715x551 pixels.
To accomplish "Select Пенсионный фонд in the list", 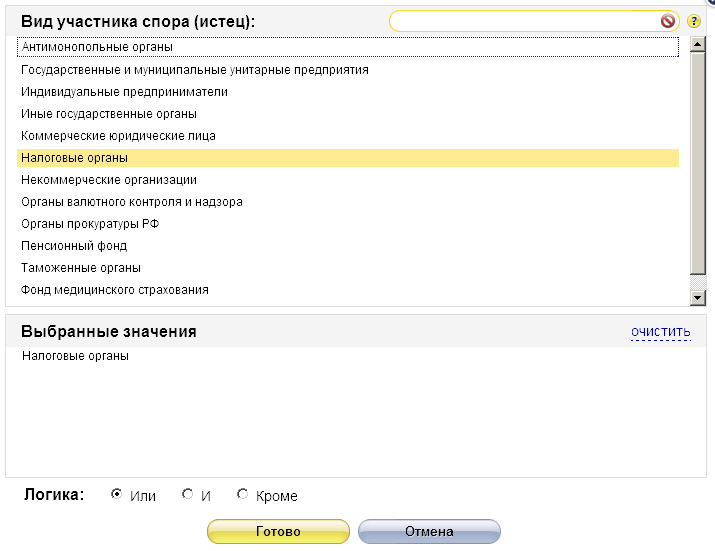I will [348, 246].
